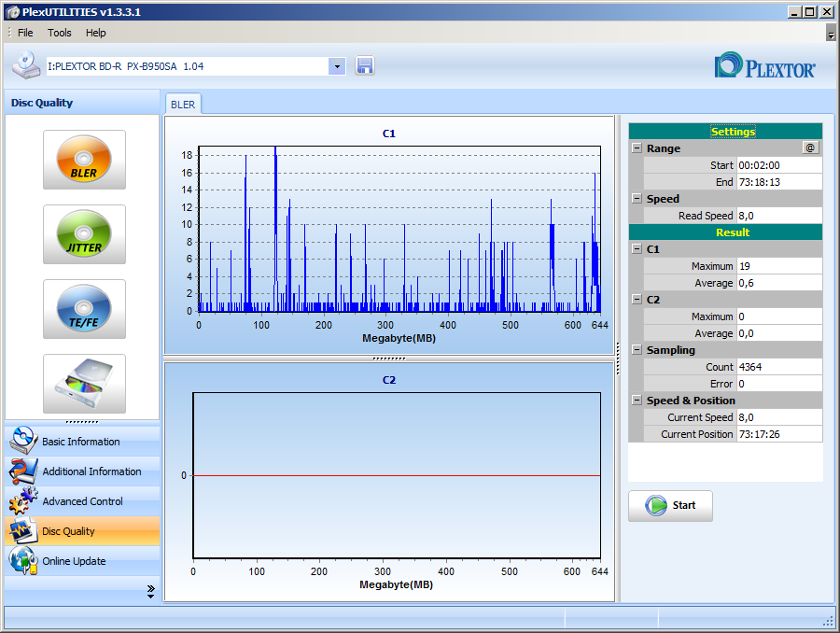
Task: Open the Tools menu
Action: tap(60, 33)
